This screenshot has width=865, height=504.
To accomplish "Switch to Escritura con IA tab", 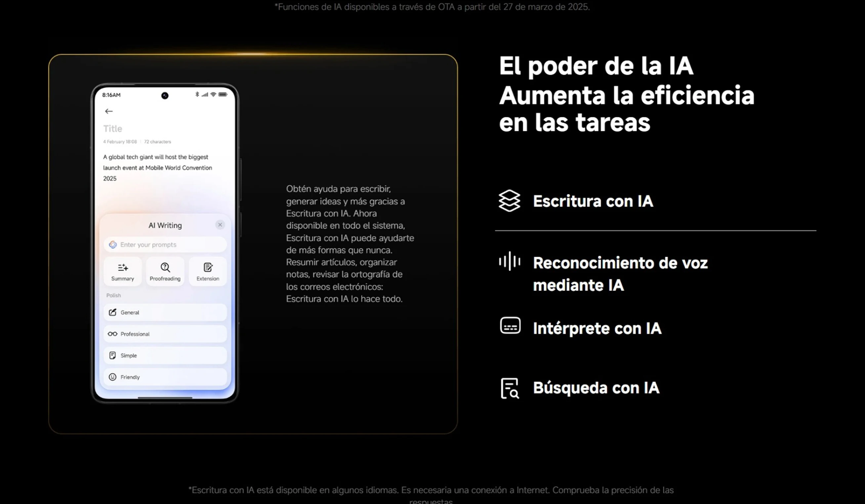I will click(x=593, y=201).
